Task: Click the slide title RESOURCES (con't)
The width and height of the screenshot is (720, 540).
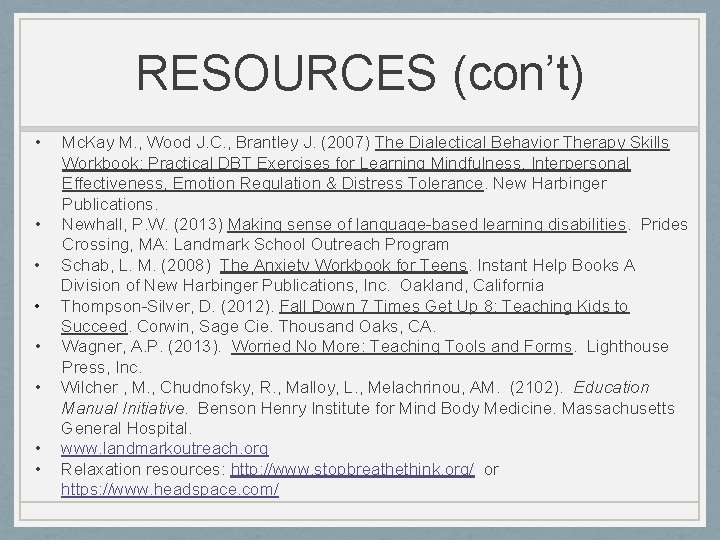Action: (360, 74)
